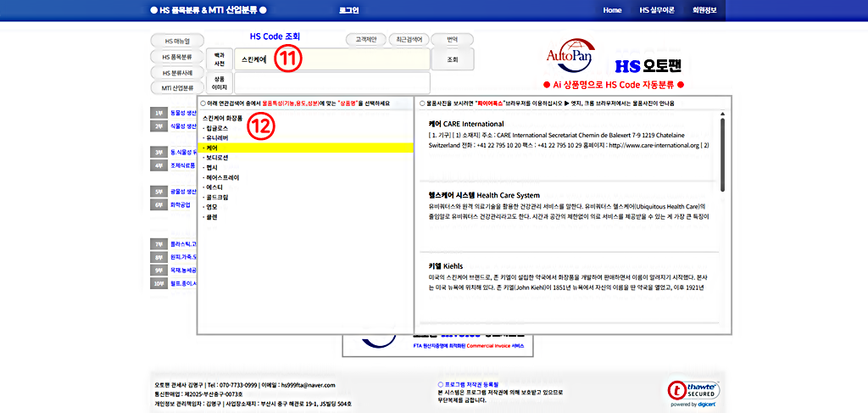Open the HS 분류사례 side button

tap(177, 73)
